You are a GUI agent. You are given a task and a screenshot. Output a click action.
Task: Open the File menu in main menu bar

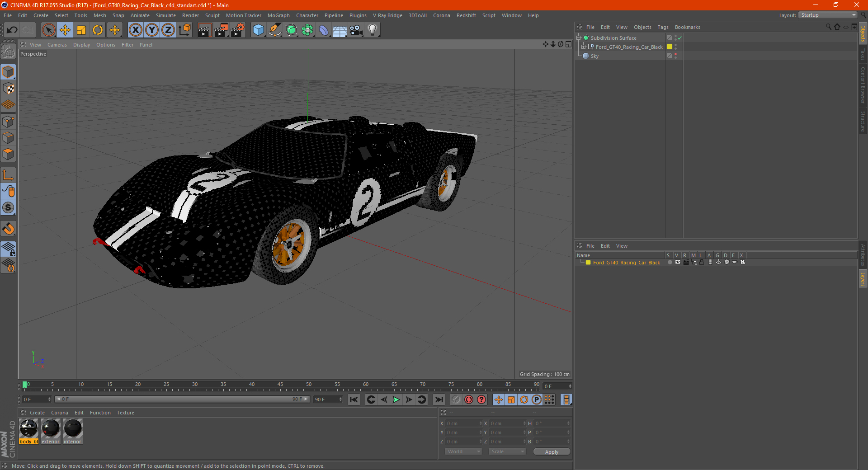[8, 15]
